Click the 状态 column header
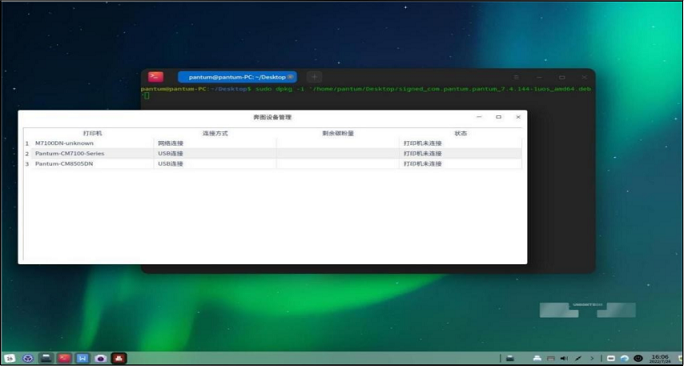This screenshot has height=366, width=684. [x=461, y=133]
